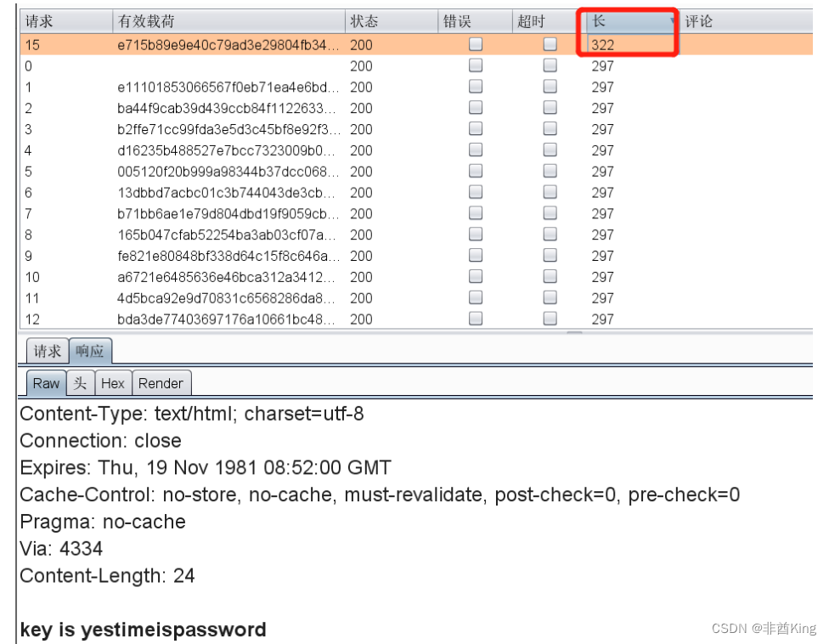Click the Expires header line

206,467
